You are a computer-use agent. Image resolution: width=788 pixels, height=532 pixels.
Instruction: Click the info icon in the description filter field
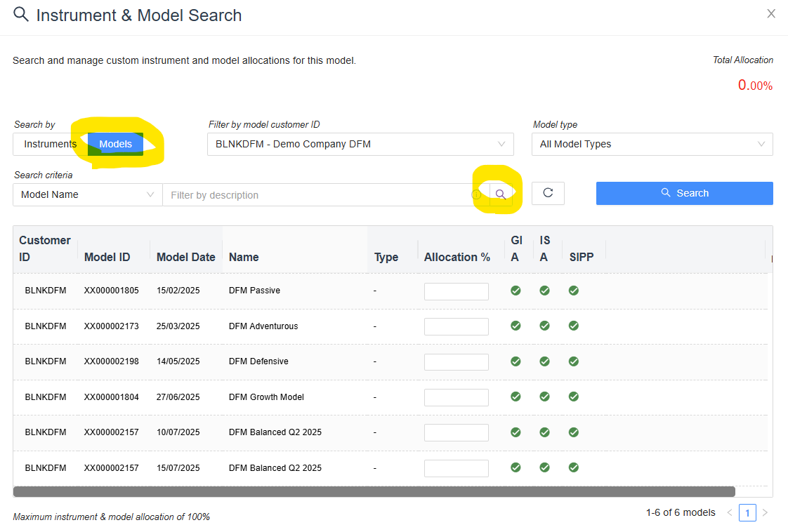click(x=477, y=194)
